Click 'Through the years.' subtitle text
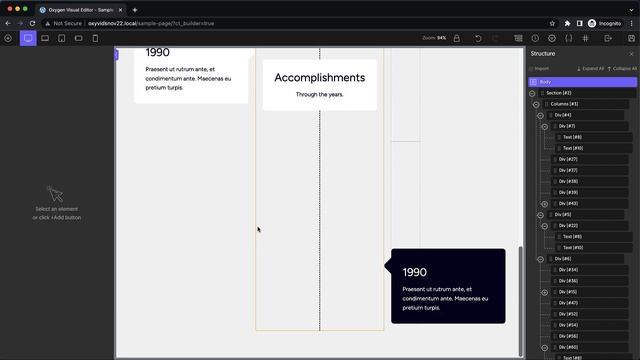Screen dimensions: 640x360 coord(320,94)
